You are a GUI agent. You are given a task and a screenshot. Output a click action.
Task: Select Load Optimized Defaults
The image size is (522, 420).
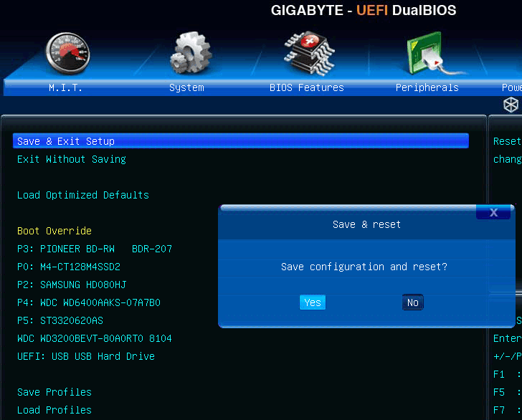[83, 195]
